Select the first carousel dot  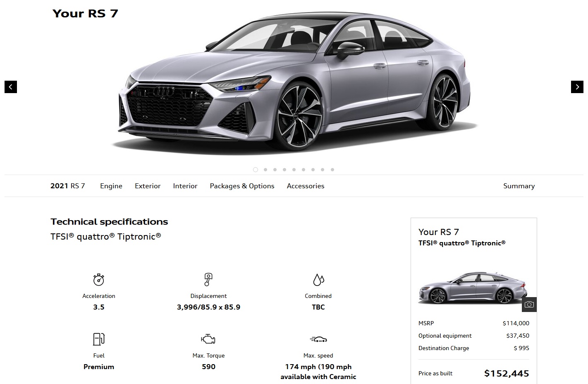256,170
